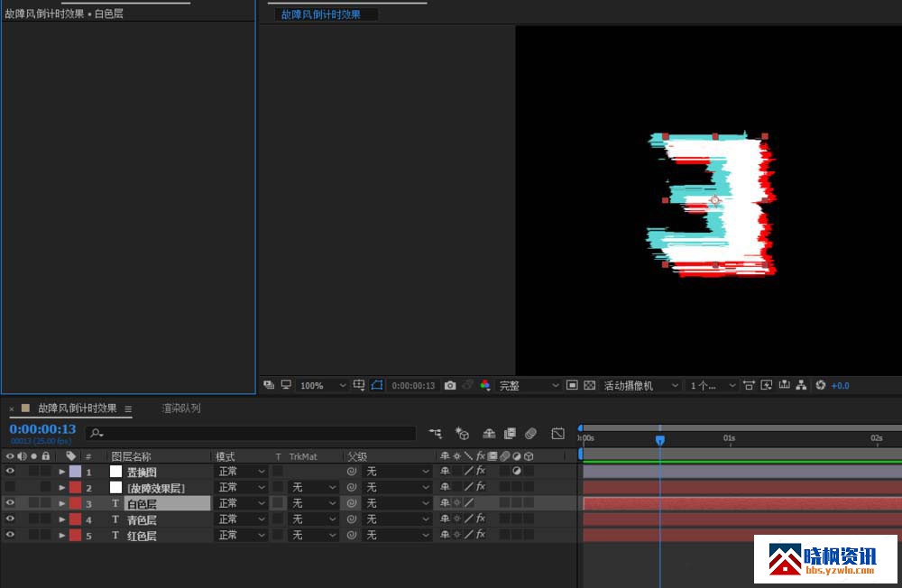
Task: Expand the 故障效果层 layer properties
Action: pos(61,488)
